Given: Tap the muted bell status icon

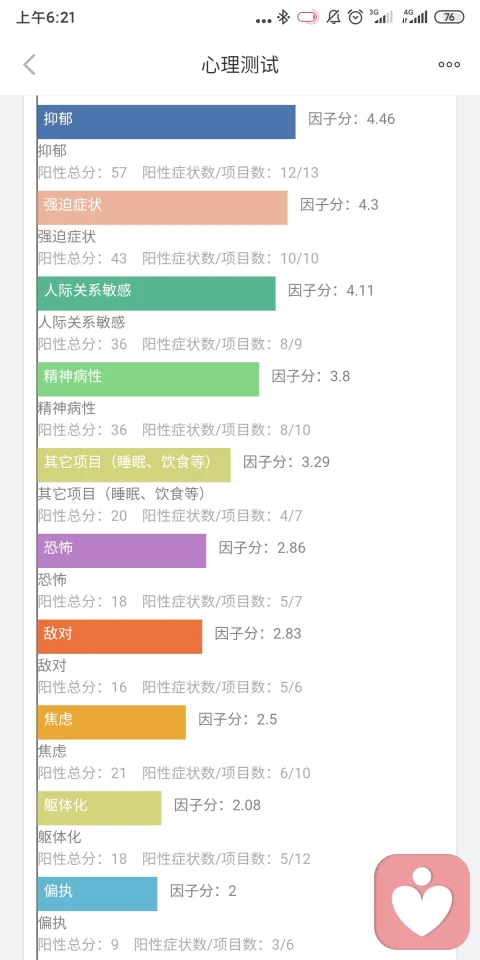Looking at the screenshot, I should click(x=333, y=17).
